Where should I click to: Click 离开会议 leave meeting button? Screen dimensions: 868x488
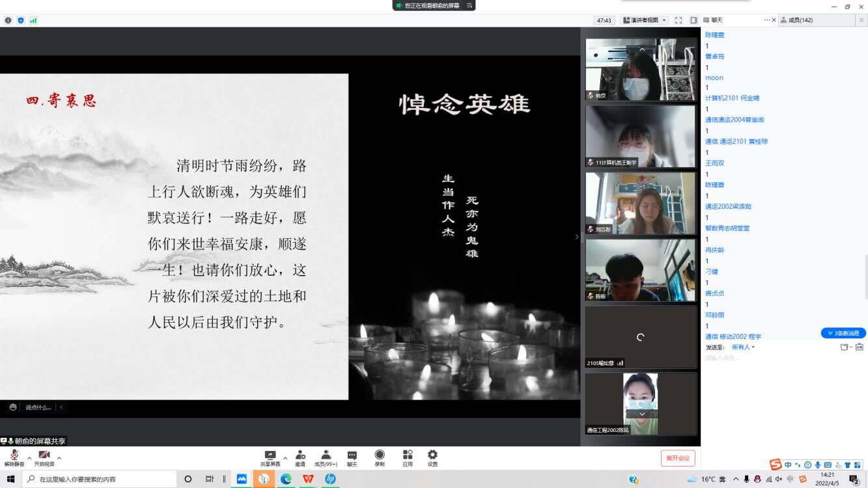(678, 458)
